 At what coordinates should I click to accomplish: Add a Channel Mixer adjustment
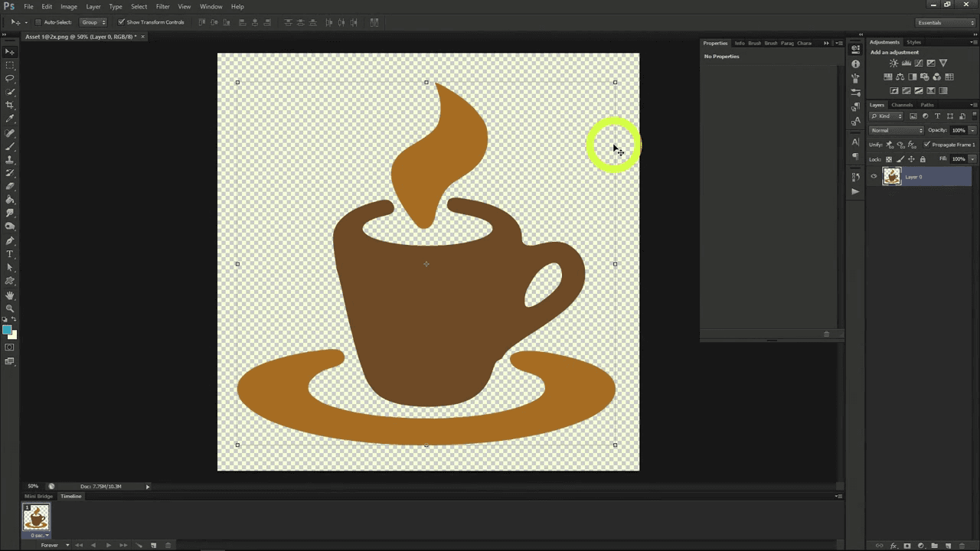936,77
